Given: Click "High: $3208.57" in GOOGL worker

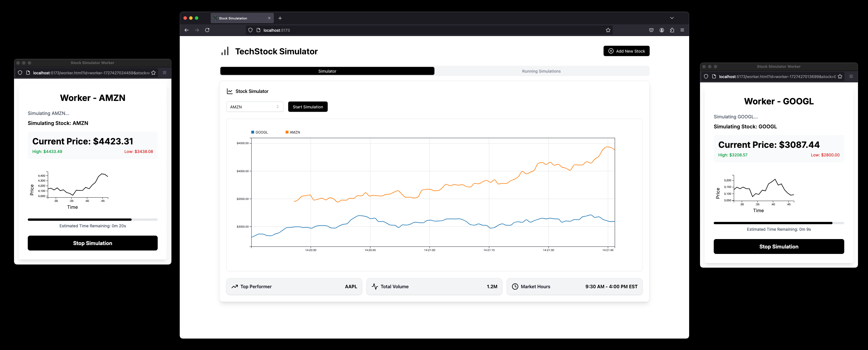Looking at the screenshot, I should pyautogui.click(x=733, y=155).
